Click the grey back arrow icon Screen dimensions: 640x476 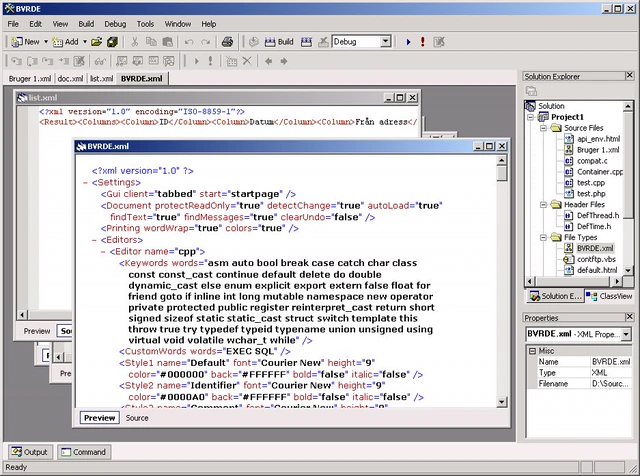click(x=268, y=61)
